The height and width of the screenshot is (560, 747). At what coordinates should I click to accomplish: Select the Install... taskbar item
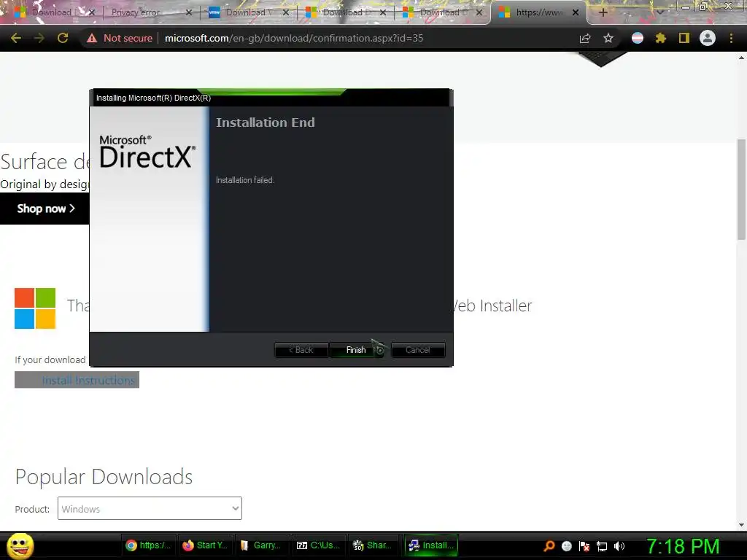click(x=432, y=545)
